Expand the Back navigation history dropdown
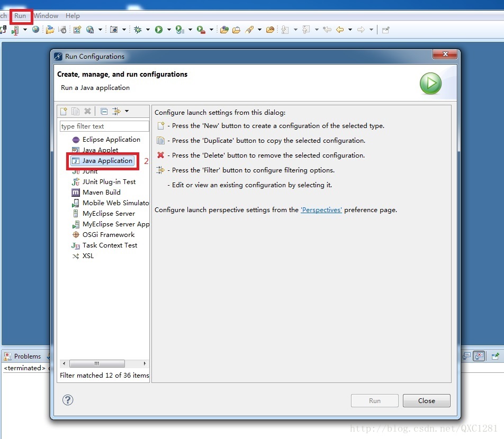 tap(350, 30)
